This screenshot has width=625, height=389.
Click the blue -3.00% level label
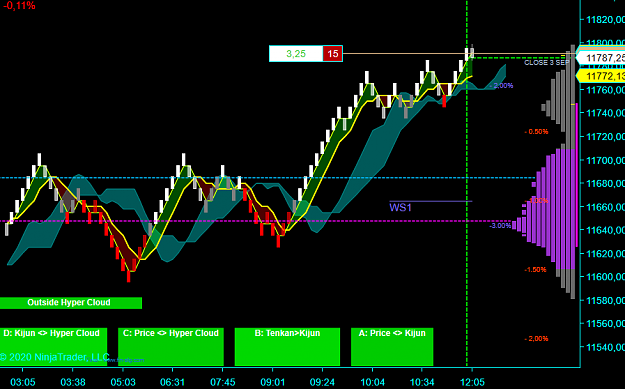500,226
